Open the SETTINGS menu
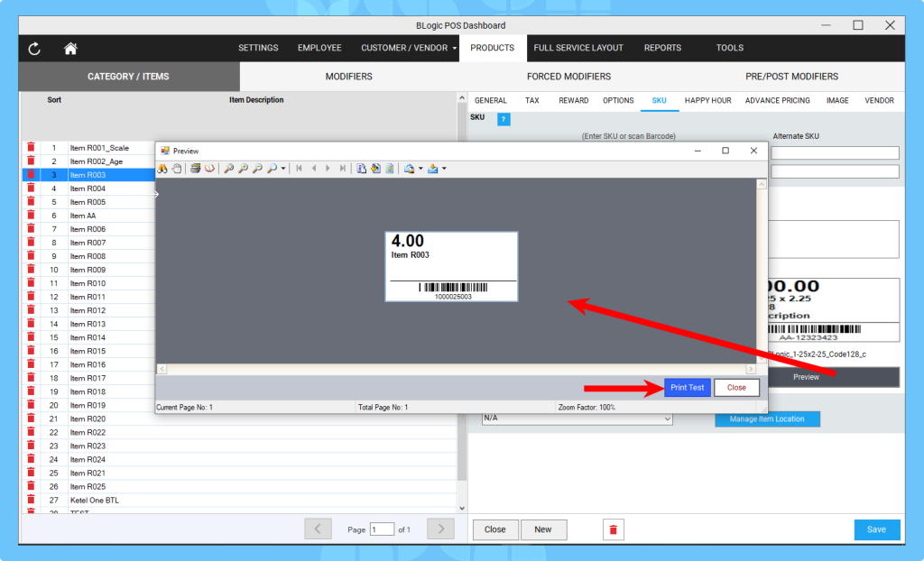 click(258, 48)
